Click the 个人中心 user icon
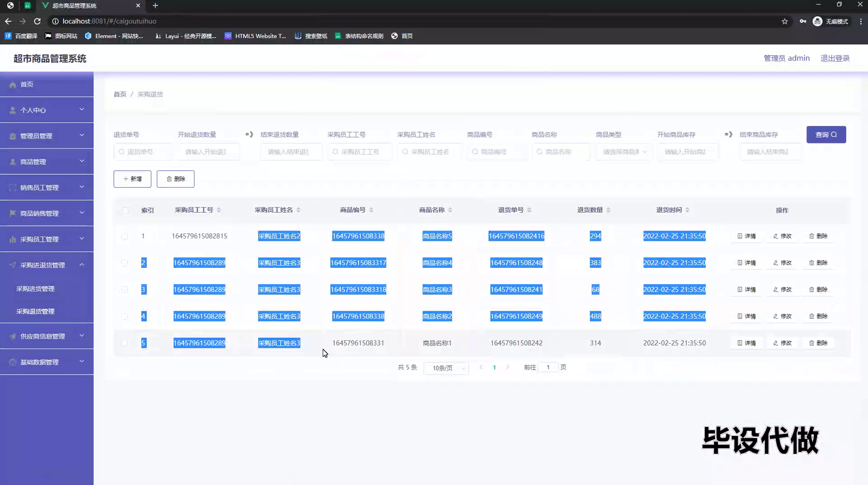The height and width of the screenshot is (485, 868). (13, 110)
